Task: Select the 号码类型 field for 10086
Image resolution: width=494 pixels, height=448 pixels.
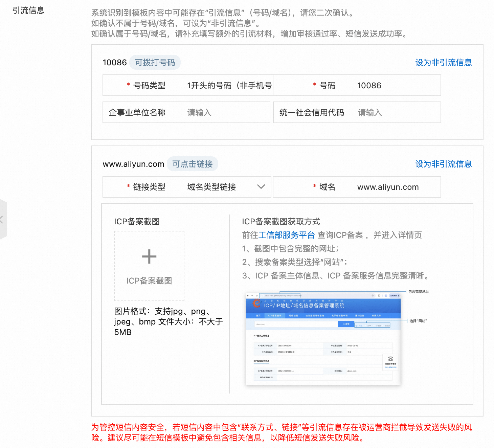Action: click(187, 85)
